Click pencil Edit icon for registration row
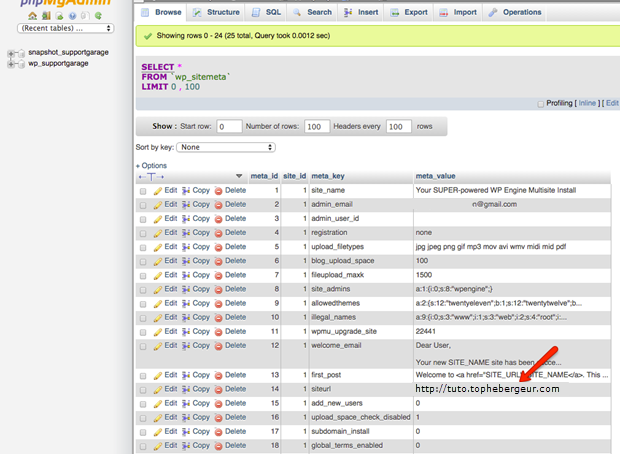 coord(158,233)
